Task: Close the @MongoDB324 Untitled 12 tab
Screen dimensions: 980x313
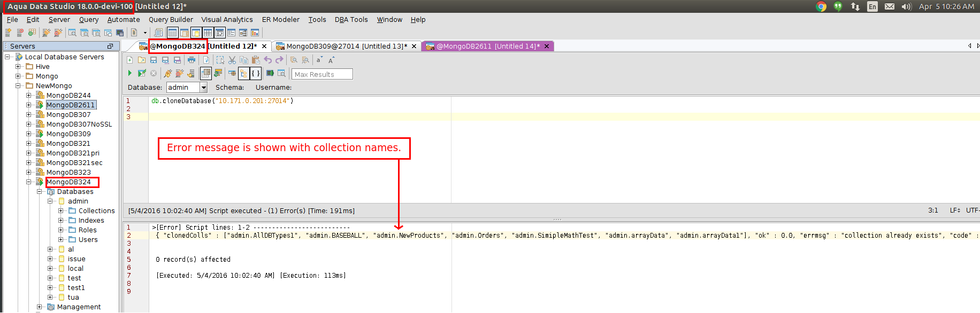Action: coord(264,46)
